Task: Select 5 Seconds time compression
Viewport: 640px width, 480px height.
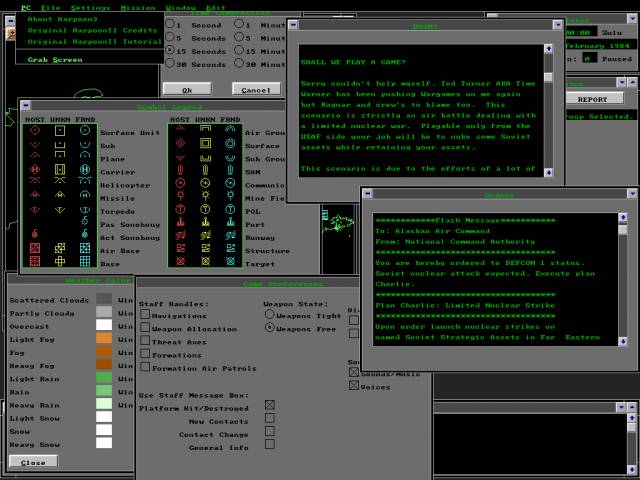Action: 170,37
